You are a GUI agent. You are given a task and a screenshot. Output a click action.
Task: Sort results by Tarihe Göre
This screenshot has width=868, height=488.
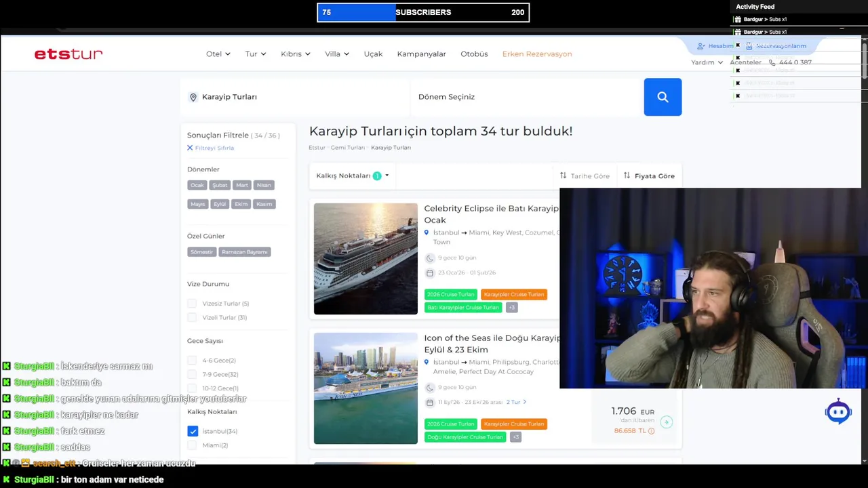pos(585,176)
